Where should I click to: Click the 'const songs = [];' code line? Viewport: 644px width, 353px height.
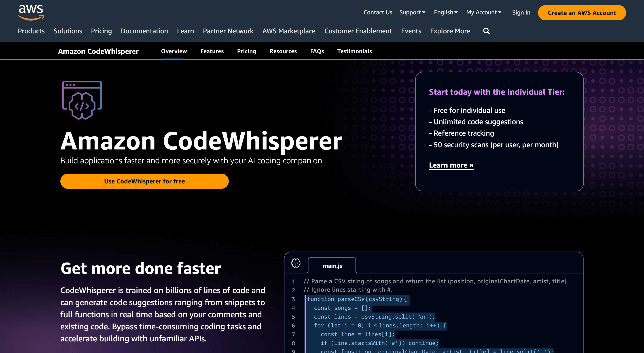[x=342, y=308]
